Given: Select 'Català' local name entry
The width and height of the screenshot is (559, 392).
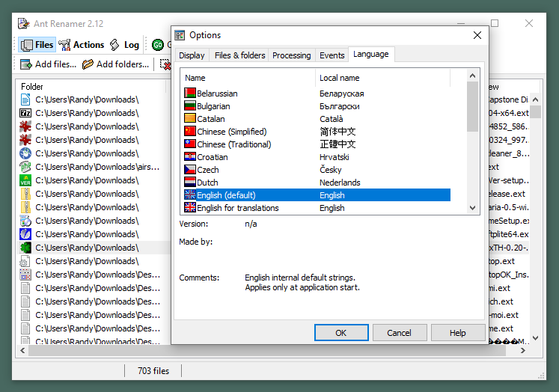Looking at the screenshot, I should pyautogui.click(x=332, y=119).
